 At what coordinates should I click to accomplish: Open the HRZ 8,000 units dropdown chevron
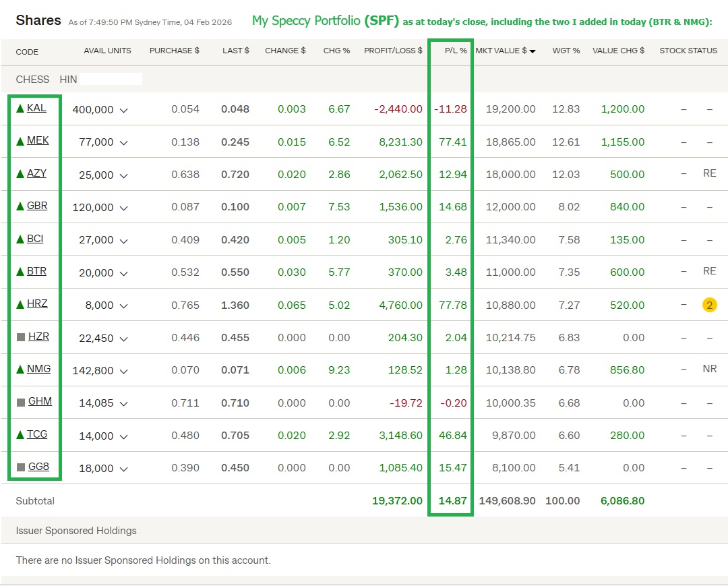123,305
